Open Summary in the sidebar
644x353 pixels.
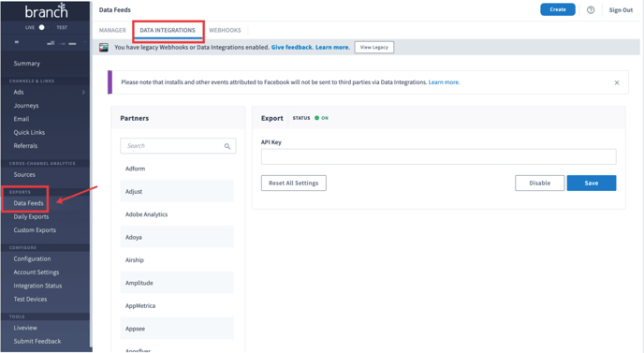(27, 64)
